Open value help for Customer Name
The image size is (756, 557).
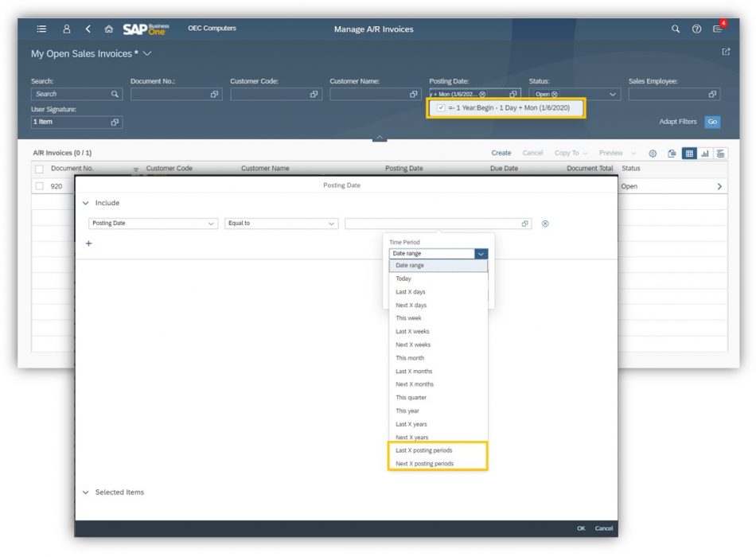[x=413, y=94]
